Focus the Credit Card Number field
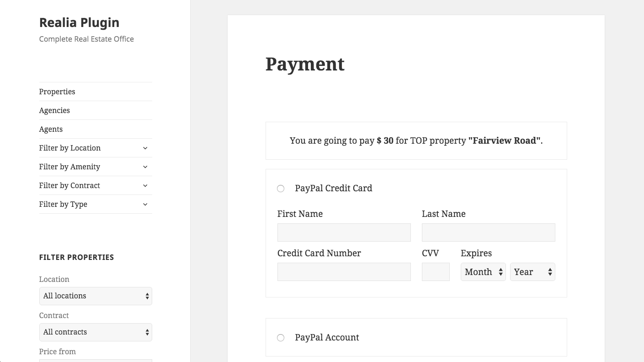The height and width of the screenshot is (362, 644). [344, 272]
